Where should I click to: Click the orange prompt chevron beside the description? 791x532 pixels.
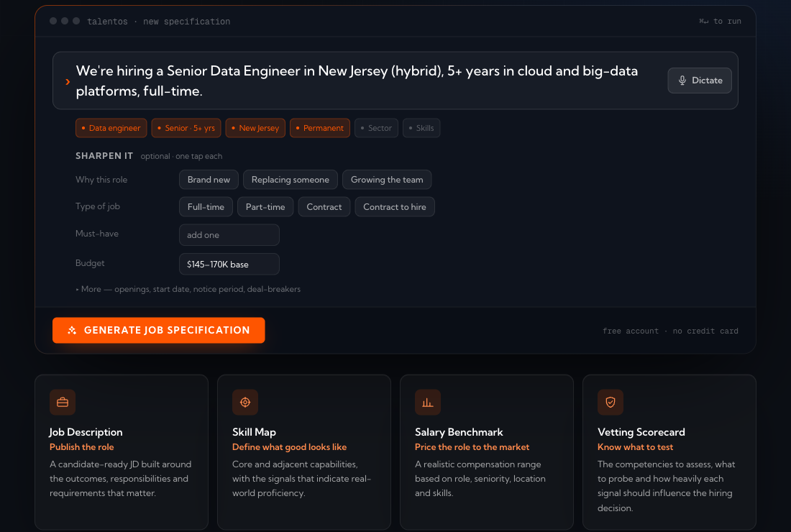[x=68, y=82]
